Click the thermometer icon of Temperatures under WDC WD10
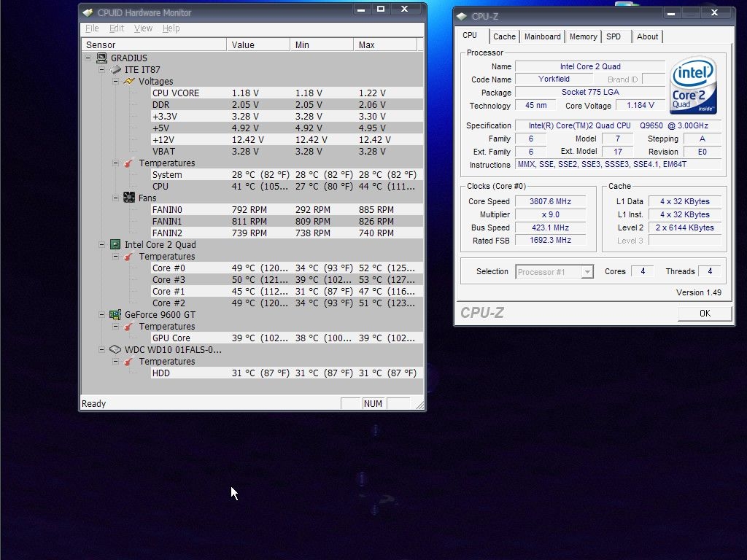This screenshot has width=747, height=560. coord(129,362)
